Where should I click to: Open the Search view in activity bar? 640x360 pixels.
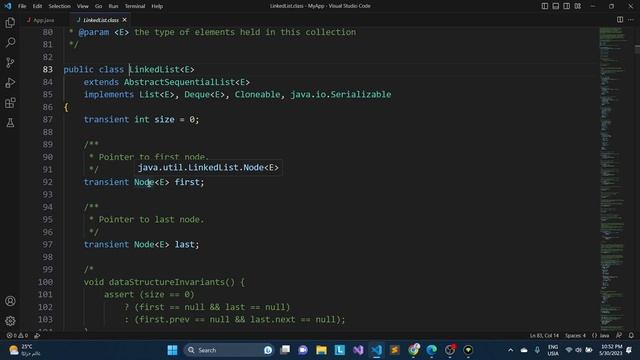click(10, 42)
